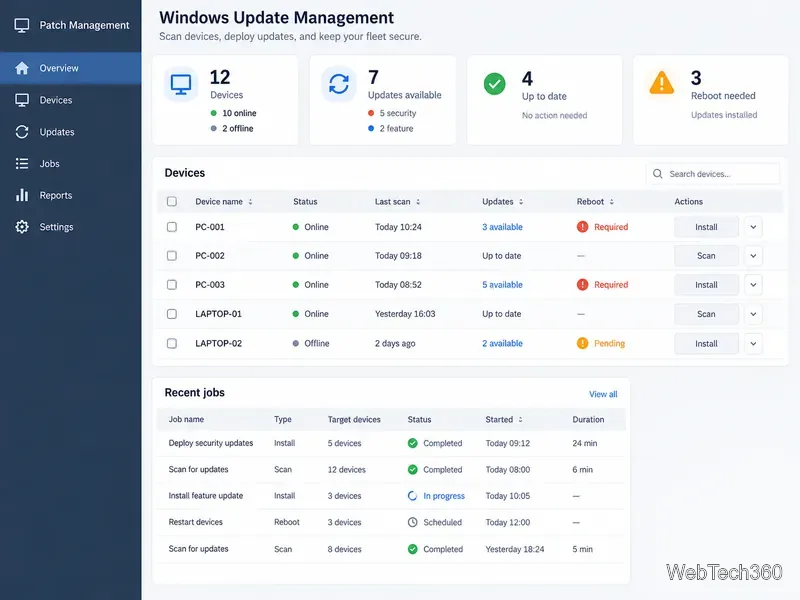Expand actions dropdown for PC-001
800x600 pixels.
coord(753,227)
